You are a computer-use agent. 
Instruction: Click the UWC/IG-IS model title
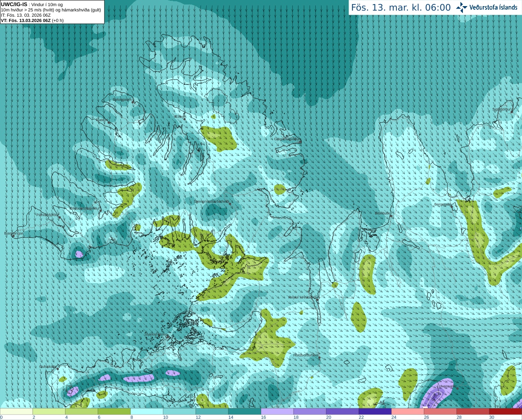pos(14,4)
